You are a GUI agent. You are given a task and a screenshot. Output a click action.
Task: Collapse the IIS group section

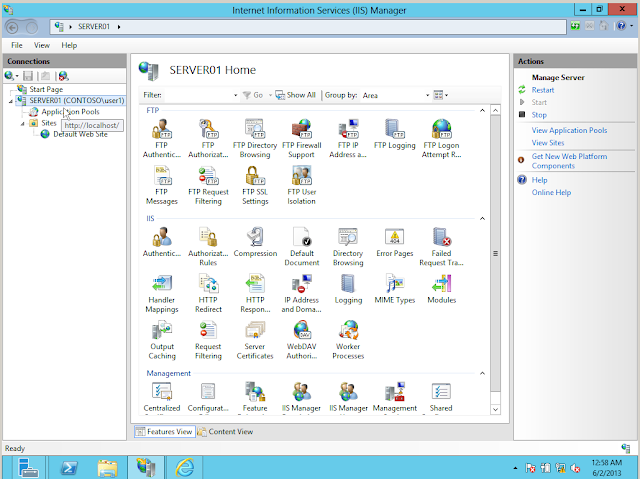(x=482, y=219)
